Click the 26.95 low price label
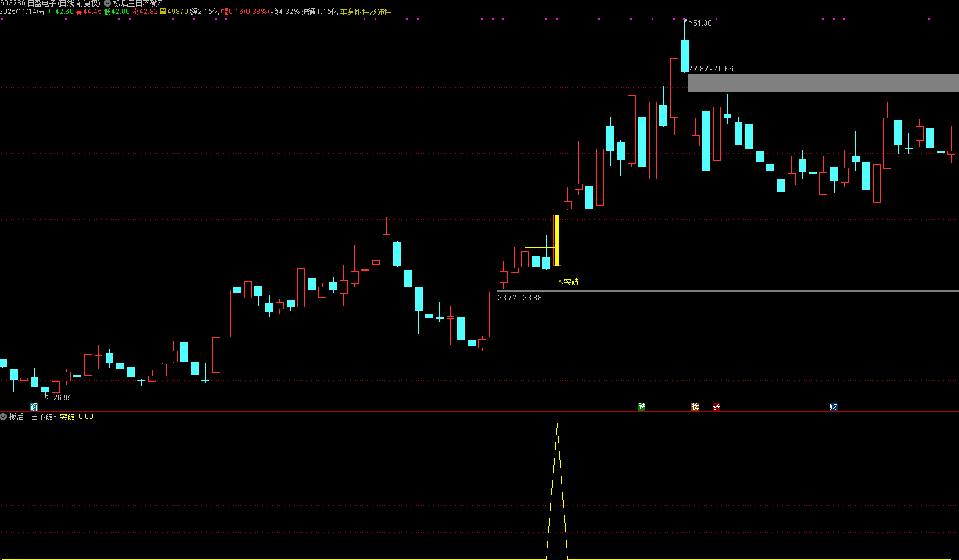Screen dimensions: 959x560 (62, 398)
